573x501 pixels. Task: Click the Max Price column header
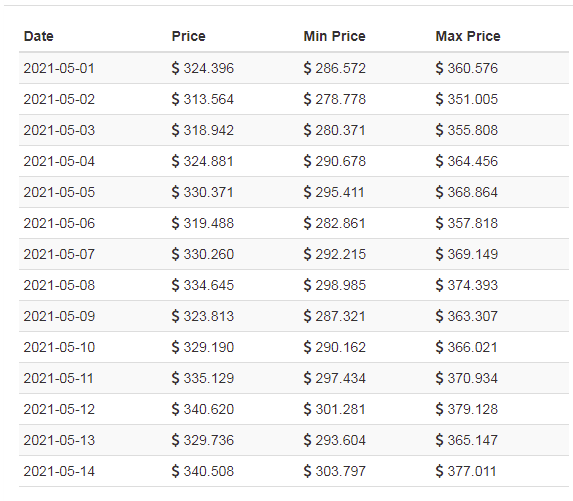click(468, 36)
